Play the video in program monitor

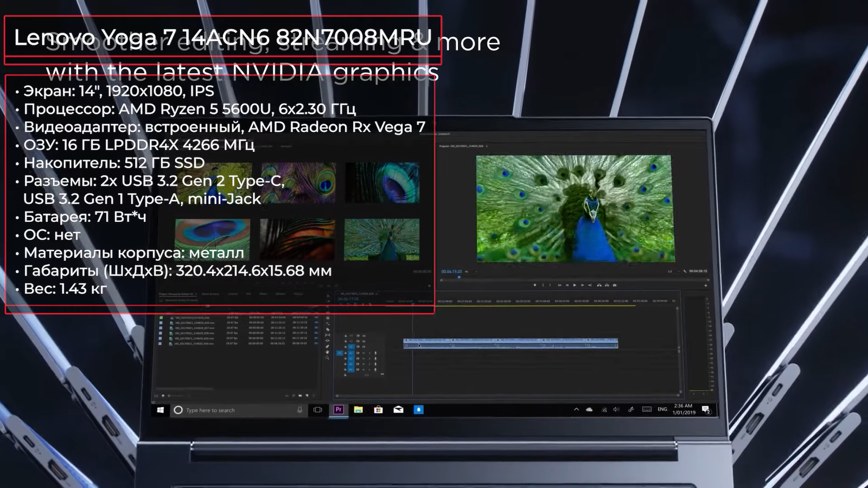point(575,285)
